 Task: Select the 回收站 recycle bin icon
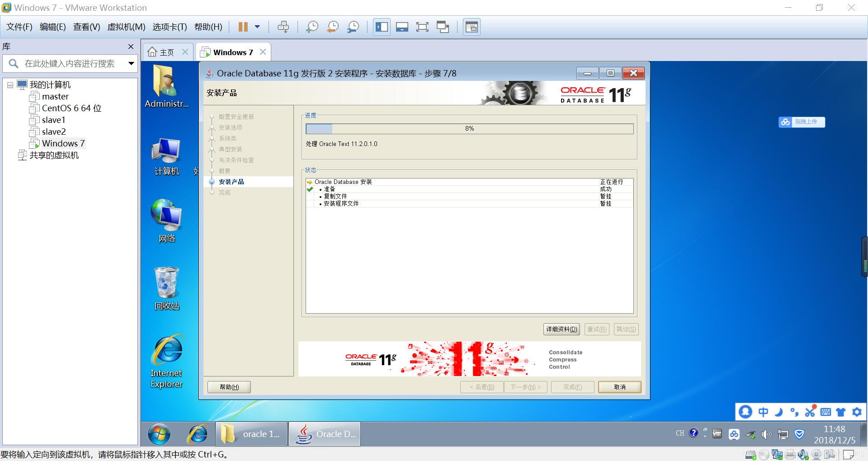point(167,288)
